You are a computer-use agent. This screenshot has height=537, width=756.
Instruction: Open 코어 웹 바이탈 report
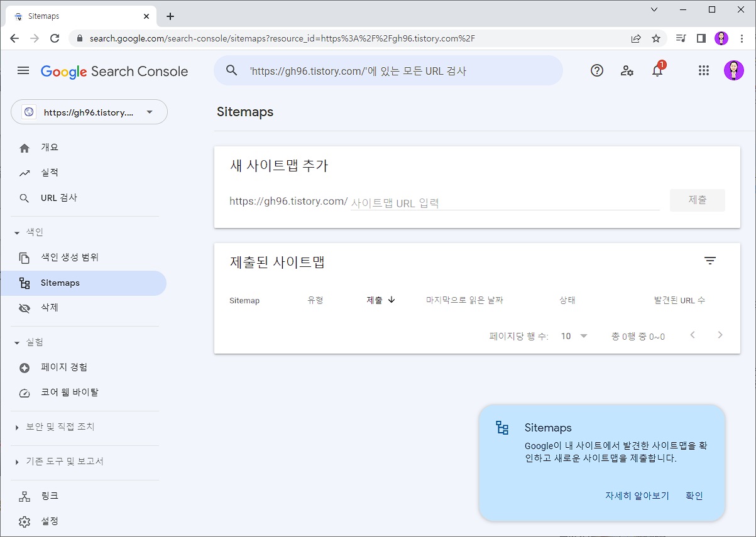[x=83, y=393]
